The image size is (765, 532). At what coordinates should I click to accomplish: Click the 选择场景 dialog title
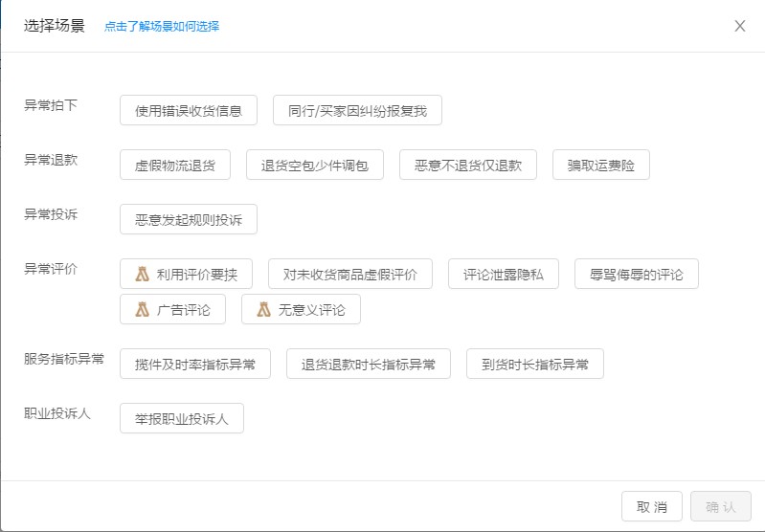point(55,26)
